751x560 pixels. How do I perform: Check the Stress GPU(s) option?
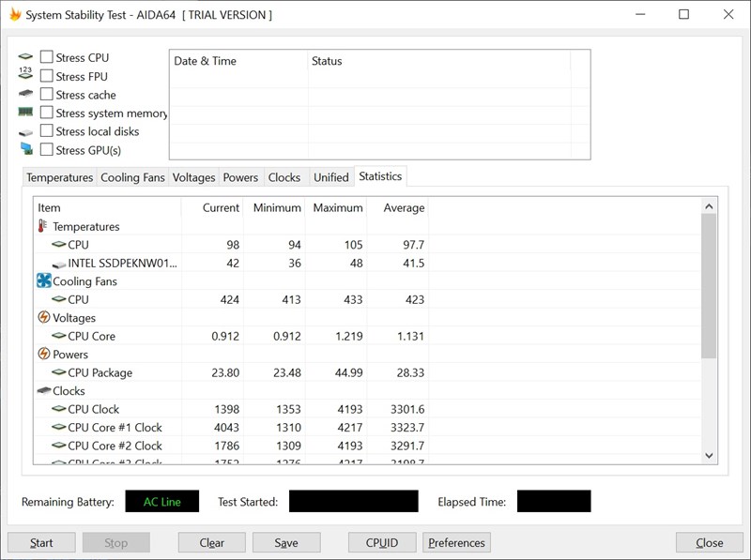click(46, 149)
